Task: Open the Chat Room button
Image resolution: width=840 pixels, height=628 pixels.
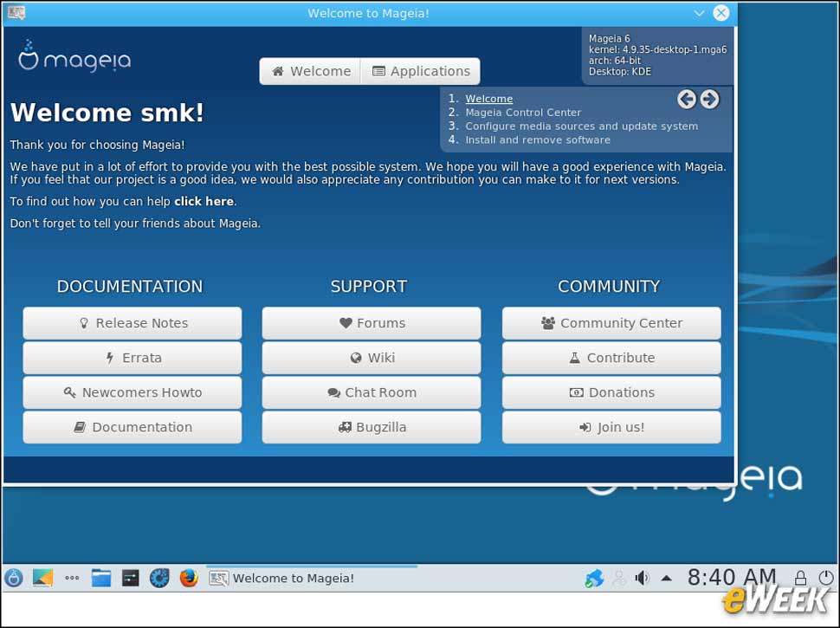Action: tap(372, 392)
